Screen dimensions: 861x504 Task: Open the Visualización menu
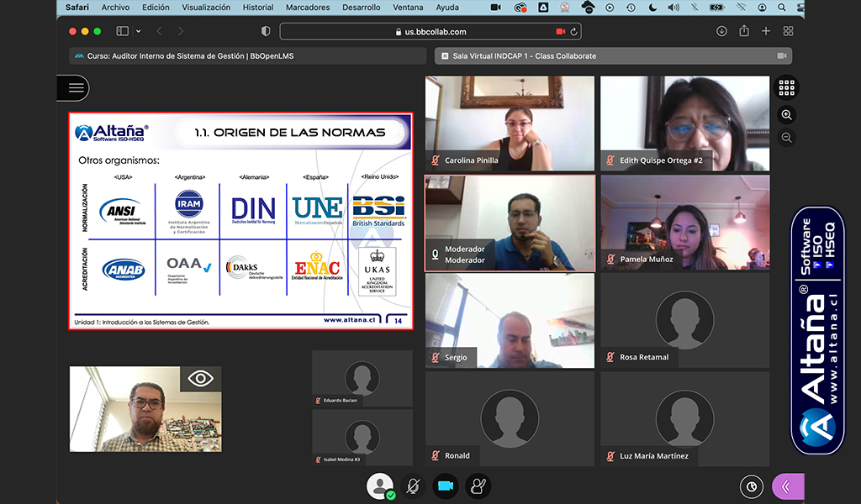(x=206, y=7)
